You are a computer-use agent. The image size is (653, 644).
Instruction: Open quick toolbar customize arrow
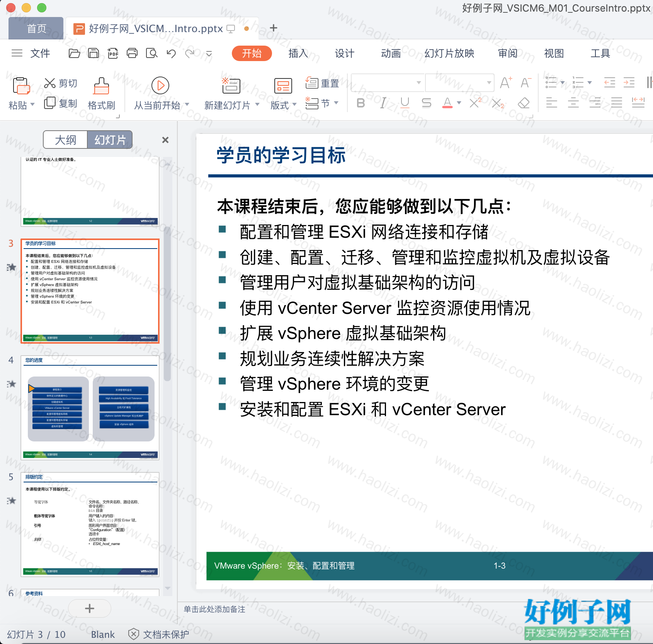209,54
